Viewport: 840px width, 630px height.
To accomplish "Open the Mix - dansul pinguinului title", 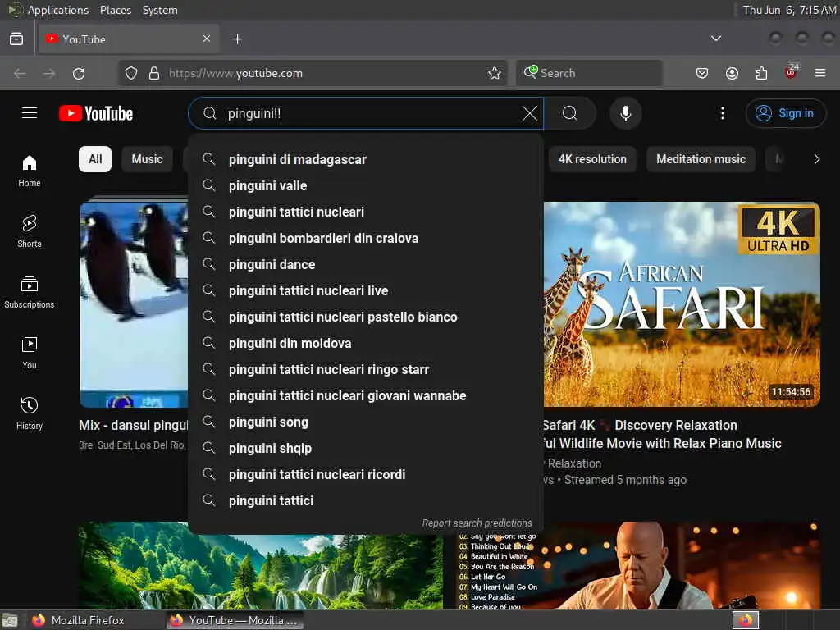I will 134,426.
